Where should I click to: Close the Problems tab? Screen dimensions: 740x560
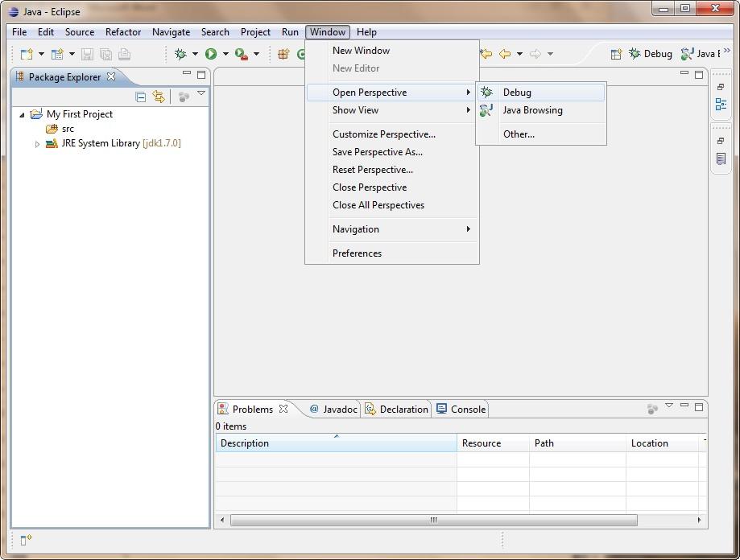pos(283,409)
